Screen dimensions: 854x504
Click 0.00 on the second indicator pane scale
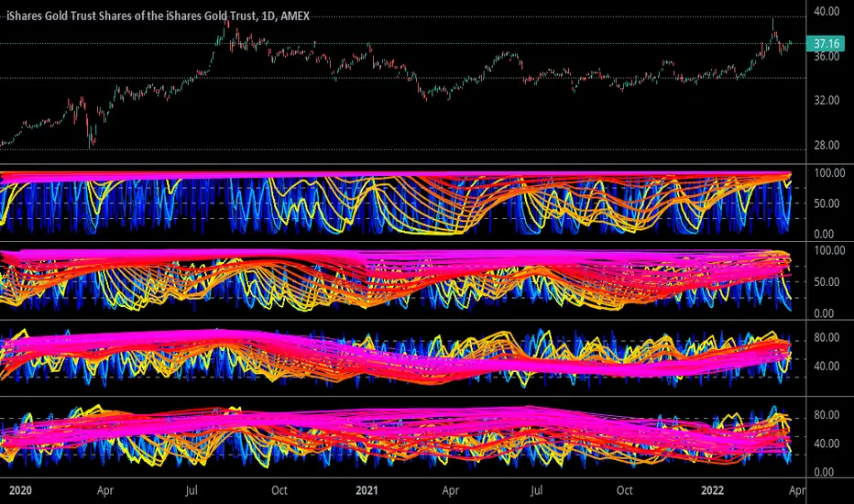[x=824, y=313]
